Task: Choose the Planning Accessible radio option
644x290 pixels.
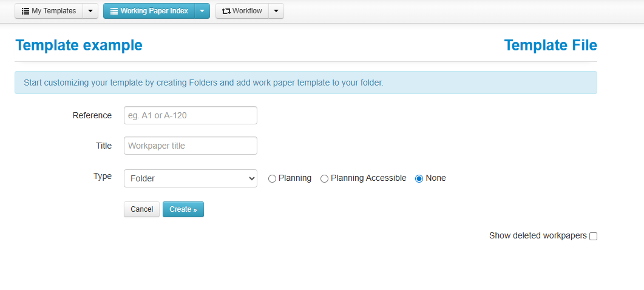Action: [324, 178]
